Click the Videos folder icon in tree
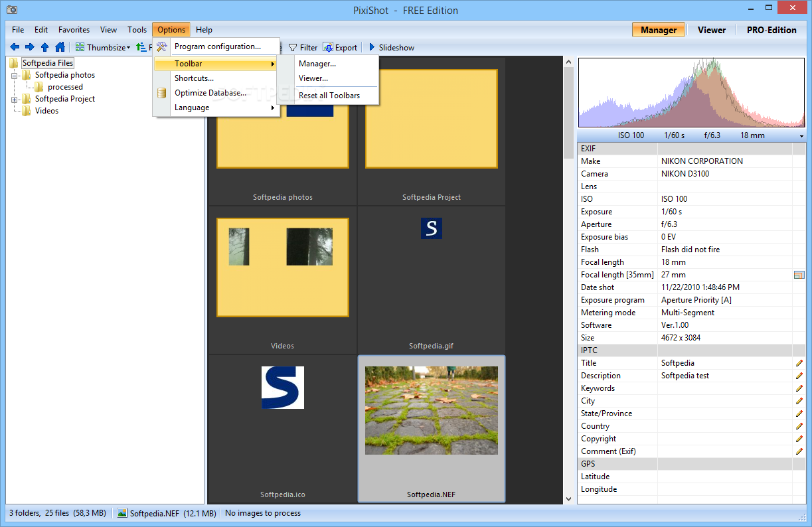Image resolution: width=812 pixels, height=527 pixels. click(27, 111)
